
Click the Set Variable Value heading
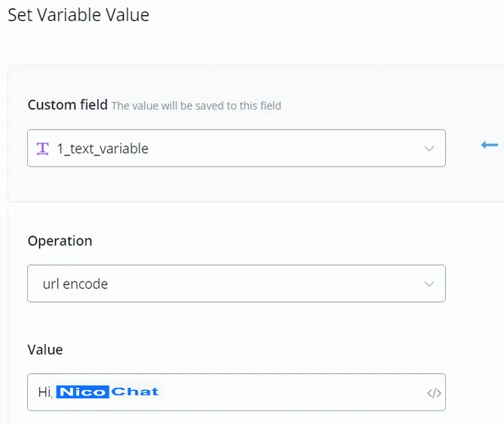[78, 15]
